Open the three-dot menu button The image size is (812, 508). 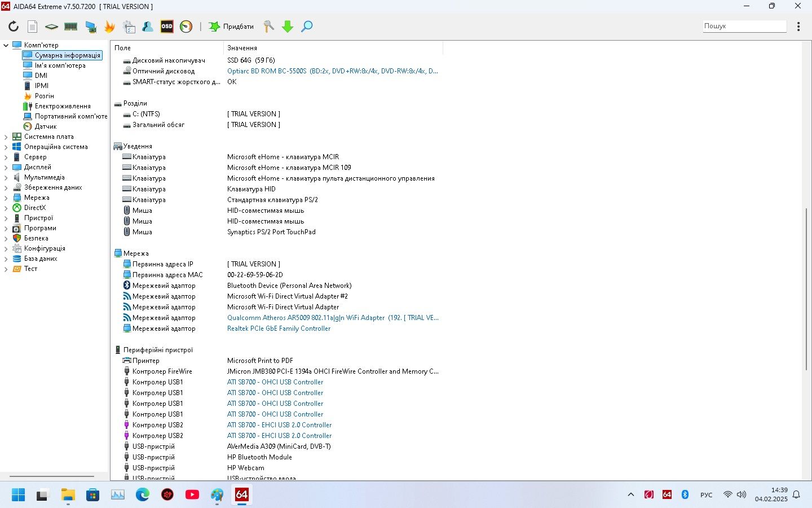pos(798,27)
